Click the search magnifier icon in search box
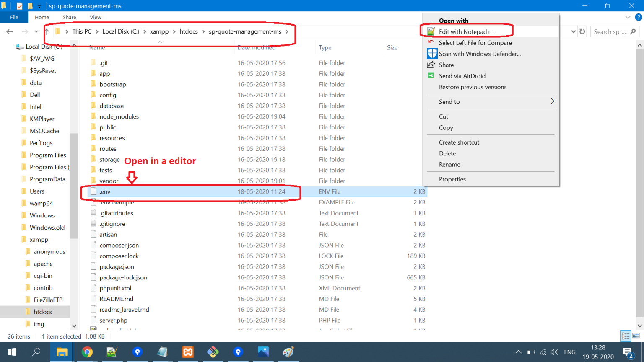The width and height of the screenshot is (644, 362). [x=633, y=31]
